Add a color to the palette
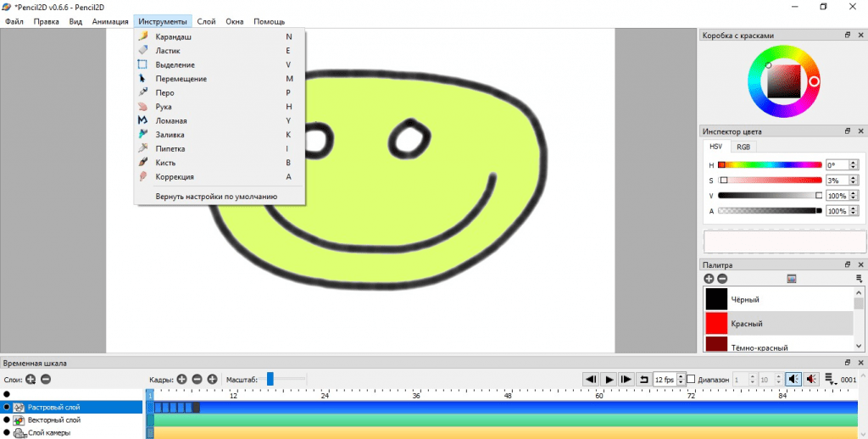The height and width of the screenshot is (439, 868). click(x=709, y=279)
